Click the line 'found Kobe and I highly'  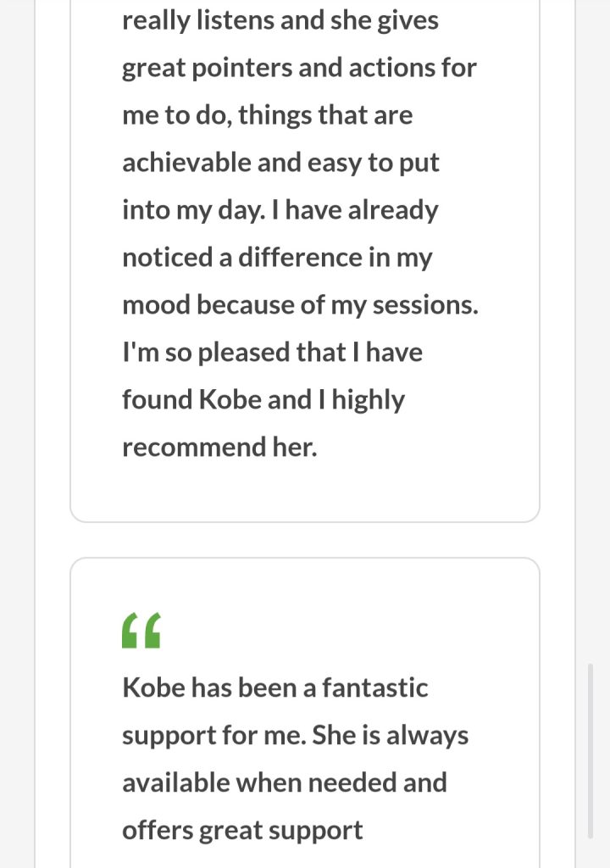[x=263, y=400]
